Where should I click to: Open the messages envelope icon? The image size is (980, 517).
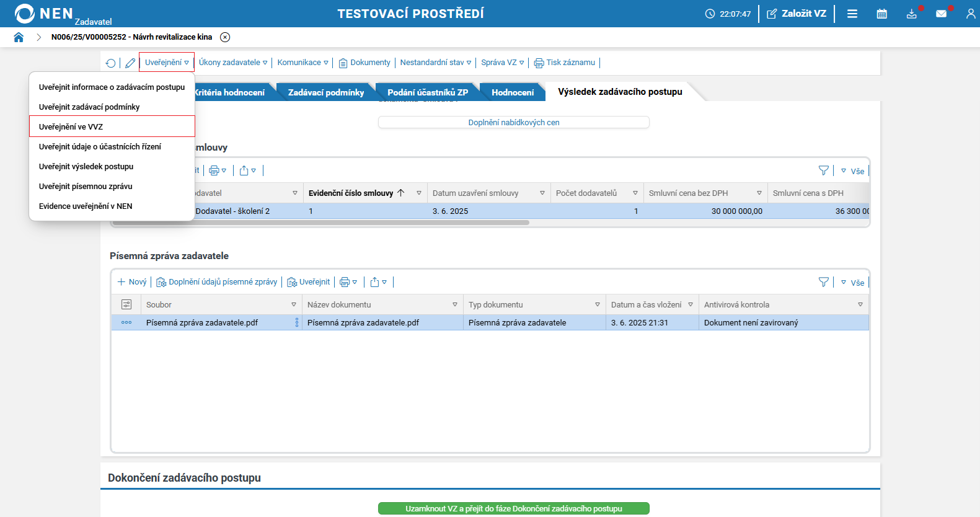coord(941,14)
